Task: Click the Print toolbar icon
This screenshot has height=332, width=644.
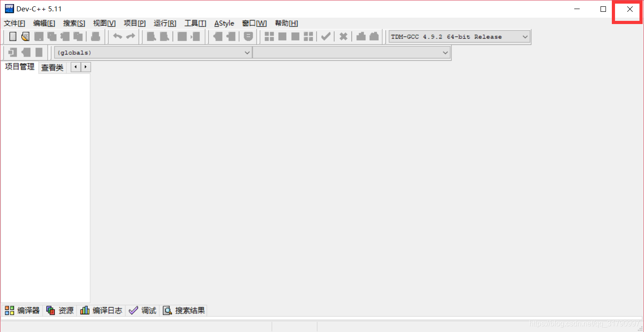Action: click(96, 37)
